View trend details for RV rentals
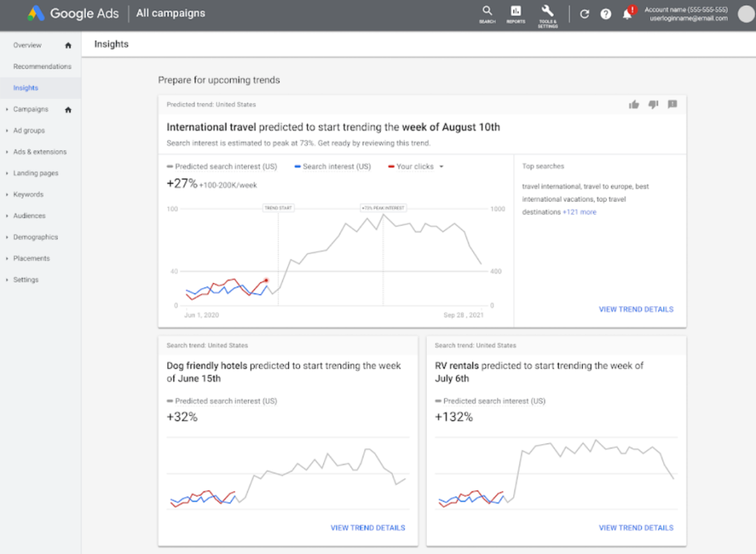This screenshot has height=554, width=756. point(636,528)
